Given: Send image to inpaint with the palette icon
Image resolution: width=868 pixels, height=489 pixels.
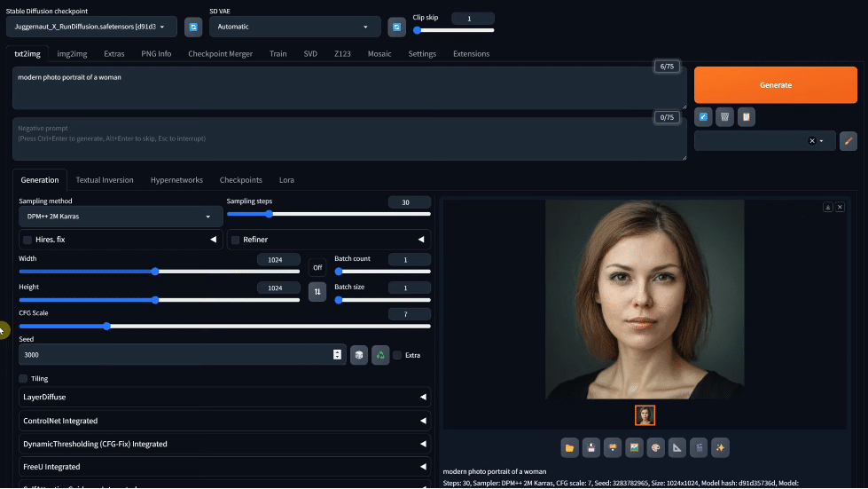Looking at the screenshot, I should coord(656,447).
